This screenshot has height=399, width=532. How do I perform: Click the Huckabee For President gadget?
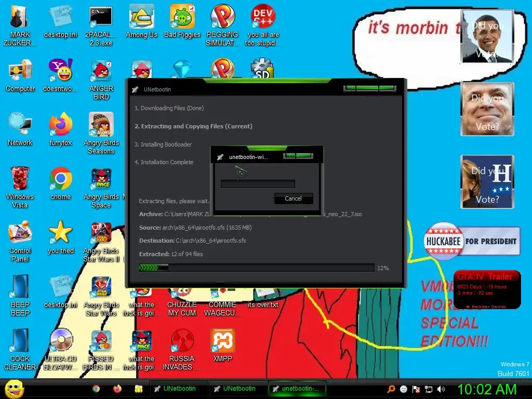[x=472, y=241]
